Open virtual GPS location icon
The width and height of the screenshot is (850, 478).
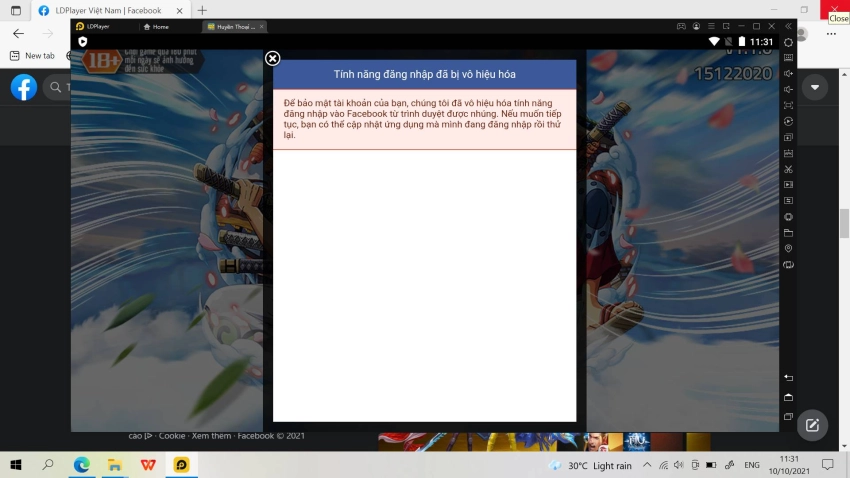click(x=788, y=249)
